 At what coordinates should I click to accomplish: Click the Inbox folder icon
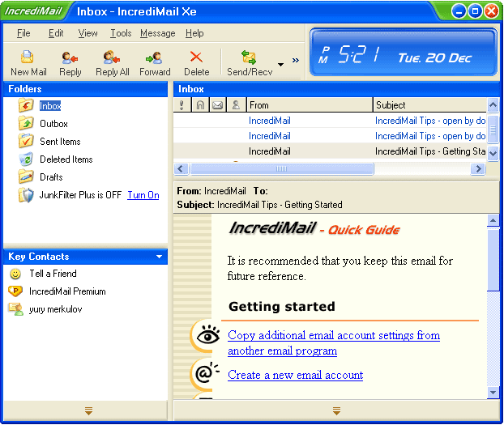pos(26,105)
